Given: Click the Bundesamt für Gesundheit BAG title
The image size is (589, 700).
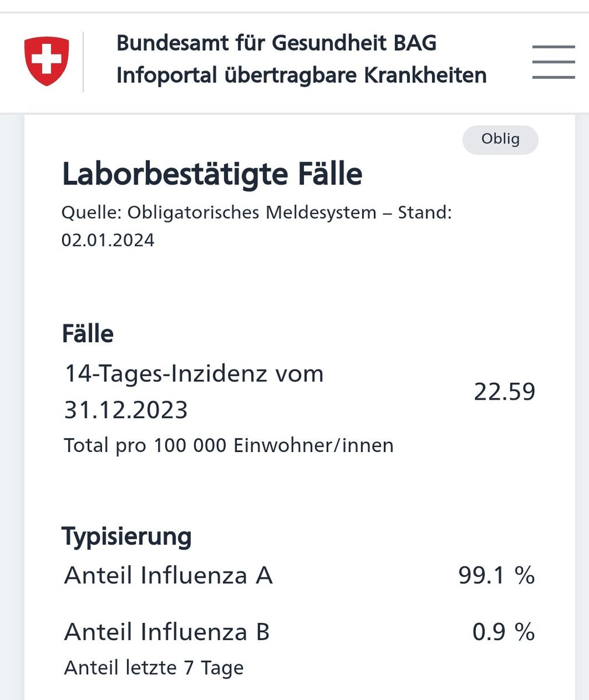Looking at the screenshot, I should (x=276, y=43).
